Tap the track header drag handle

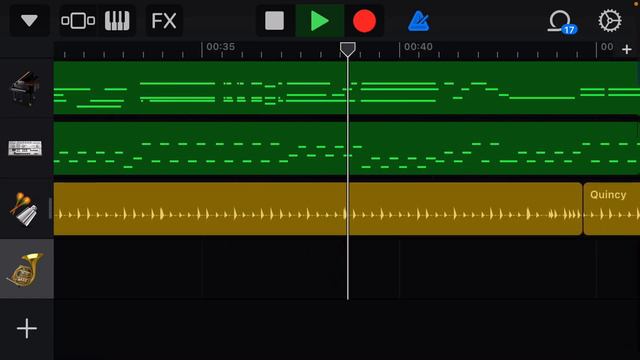tap(51, 209)
